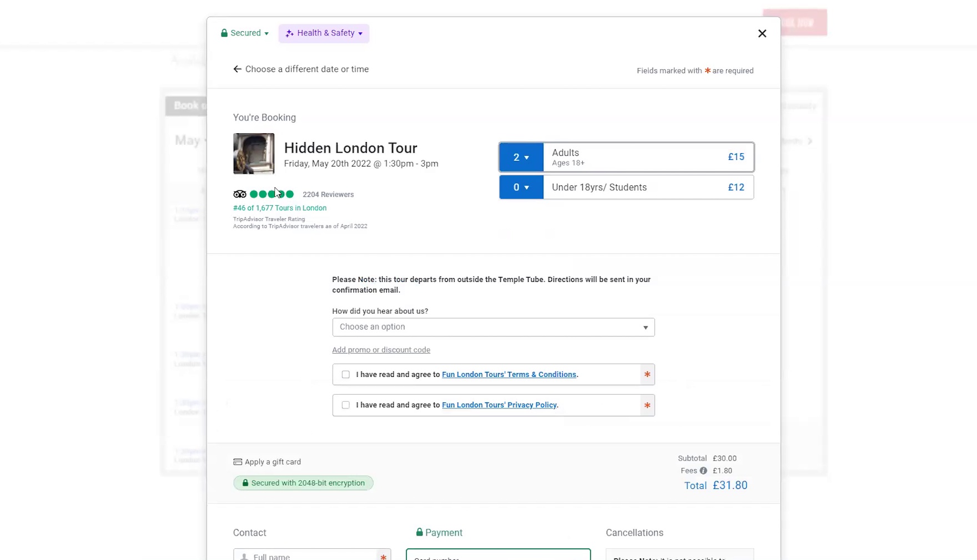The image size is (977, 560).
Task: Open Fun London Tours' Terms & Conditions link
Action: (508, 375)
